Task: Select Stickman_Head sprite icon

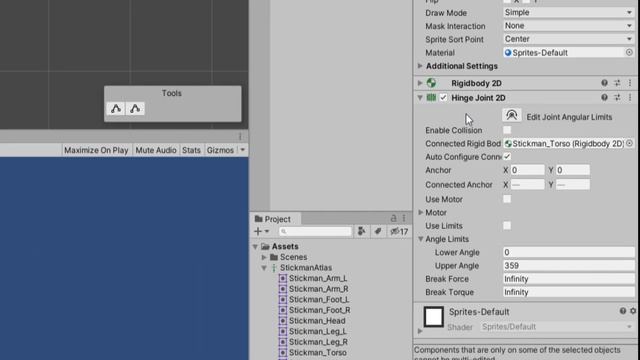Action: [282, 321]
